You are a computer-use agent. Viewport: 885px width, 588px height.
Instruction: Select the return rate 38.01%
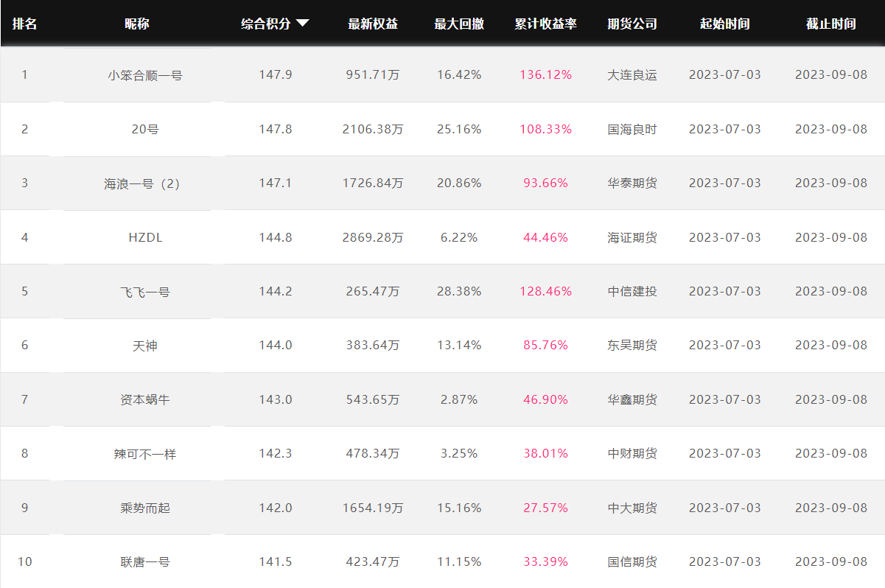tap(545, 454)
